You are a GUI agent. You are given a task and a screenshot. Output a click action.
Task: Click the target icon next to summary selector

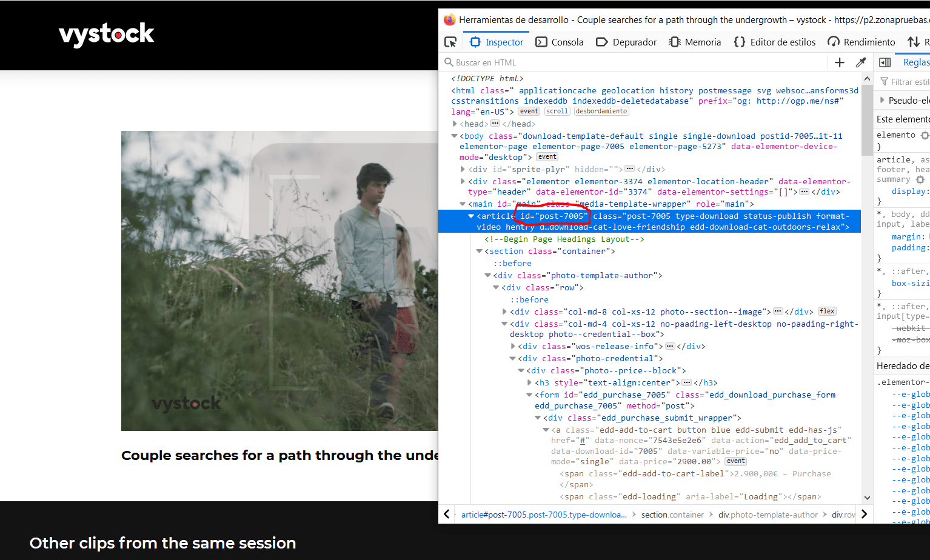(920, 180)
